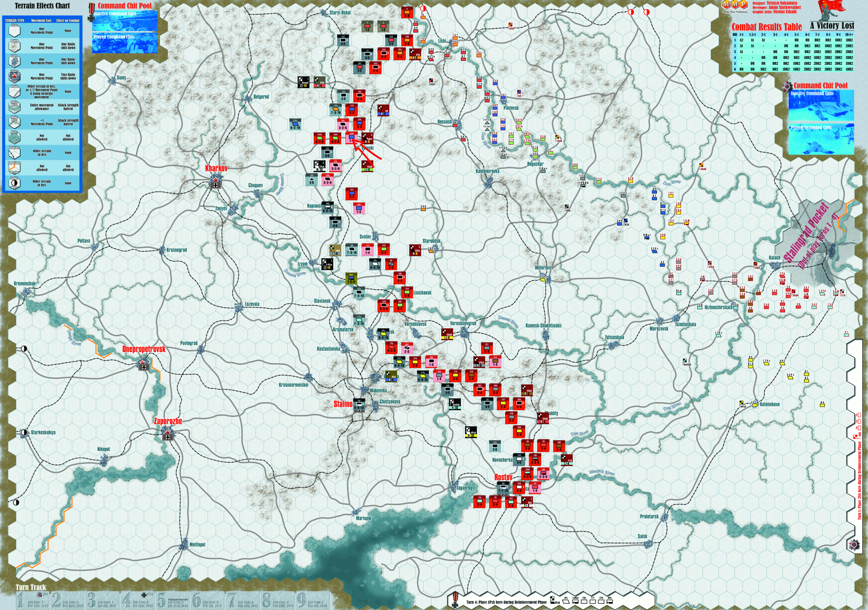Click the Starkeskubiya supply source symbol

(x=24, y=432)
